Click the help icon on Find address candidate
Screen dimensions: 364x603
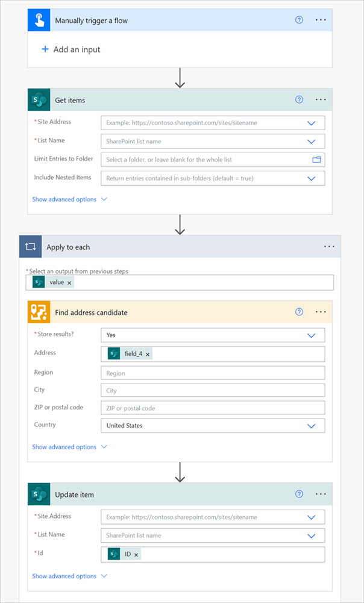pos(299,312)
